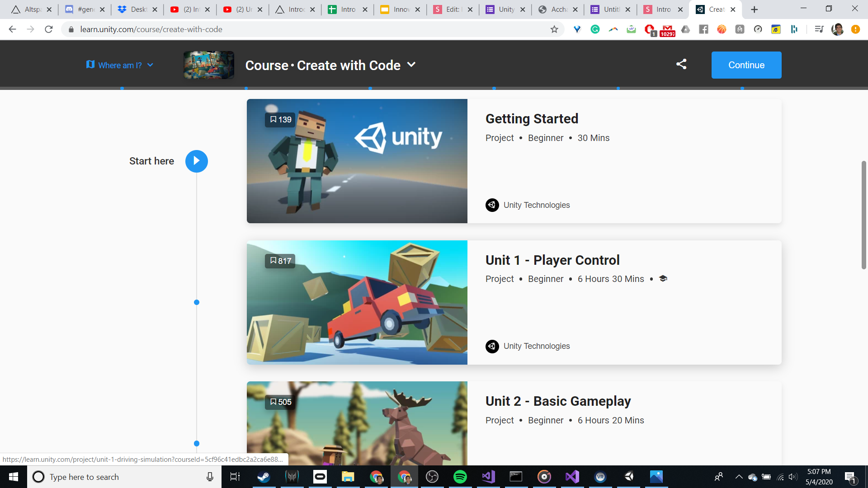Open Steam from the taskbar
Image resolution: width=868 pixels, height=488 pixels.
tap(264, 477)
